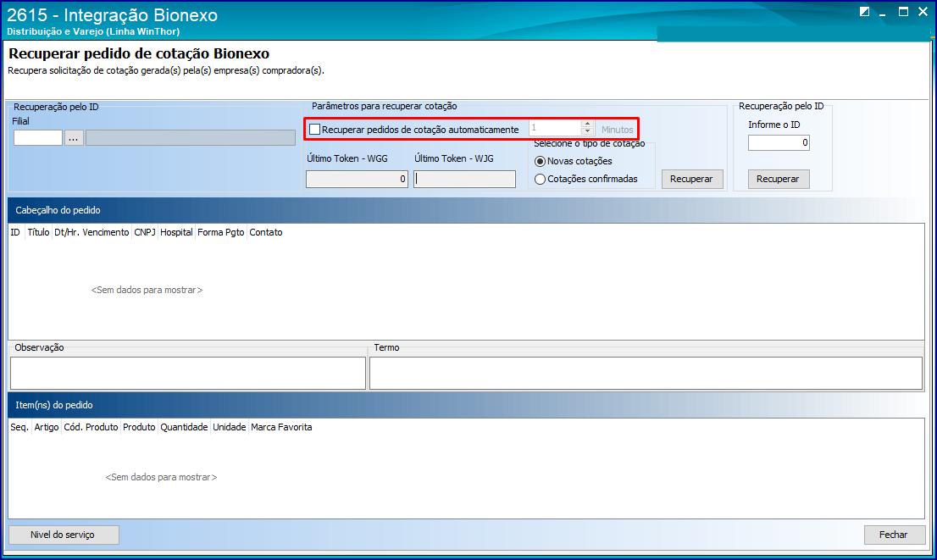
Task: Sort by CNPJ column header
Action: coord(145,232)
